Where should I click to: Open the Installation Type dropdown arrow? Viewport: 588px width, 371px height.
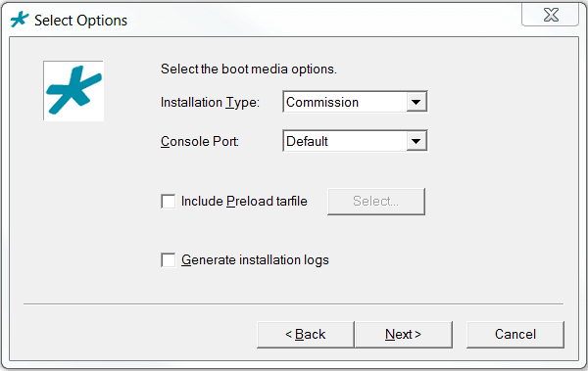[416, 102]
